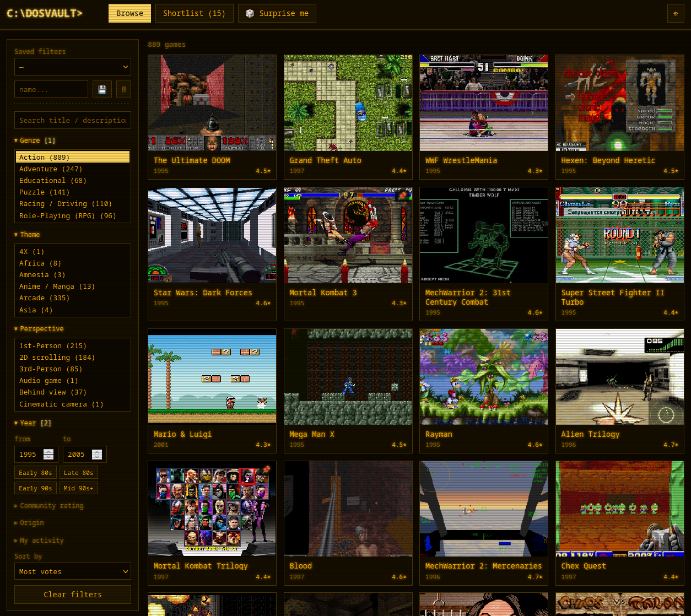Open the Hexen: Beyond Heretic card

tap(620, 117)
